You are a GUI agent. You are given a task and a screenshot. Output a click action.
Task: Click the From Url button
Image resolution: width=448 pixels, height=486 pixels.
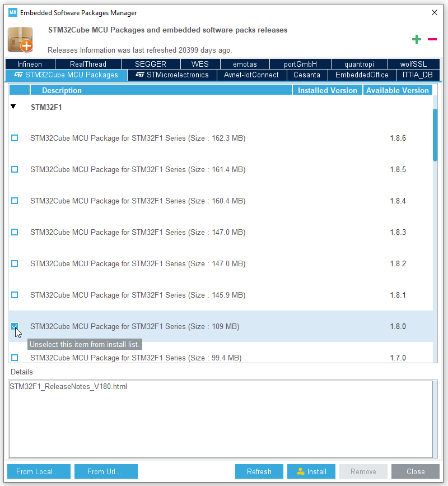(106, 471)
